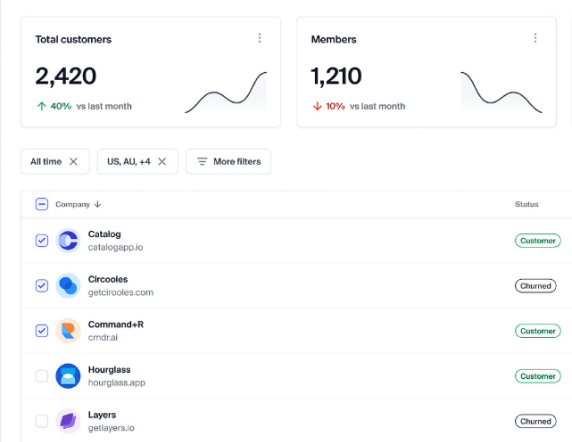Open the US, AU, +4 country filter

(x=128, y=162)
